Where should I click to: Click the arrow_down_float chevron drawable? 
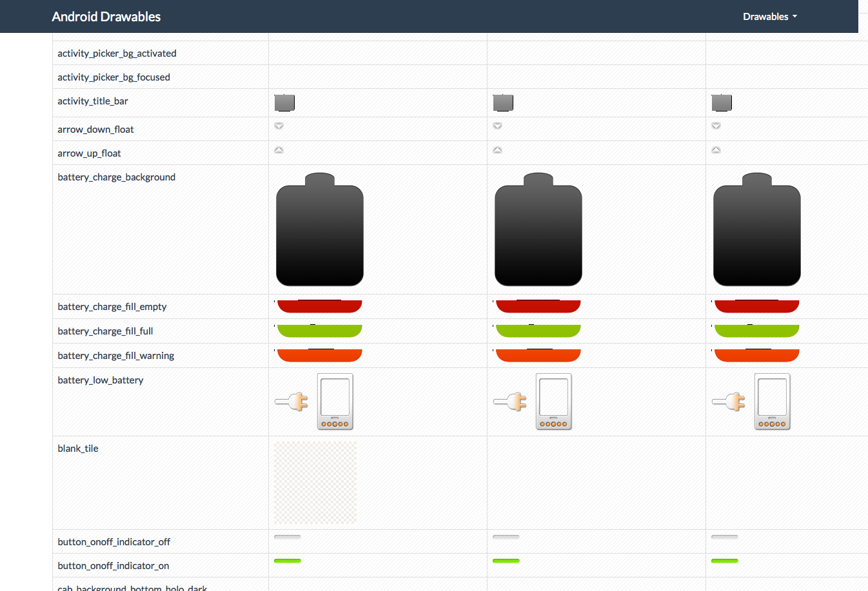pos(279,126)
